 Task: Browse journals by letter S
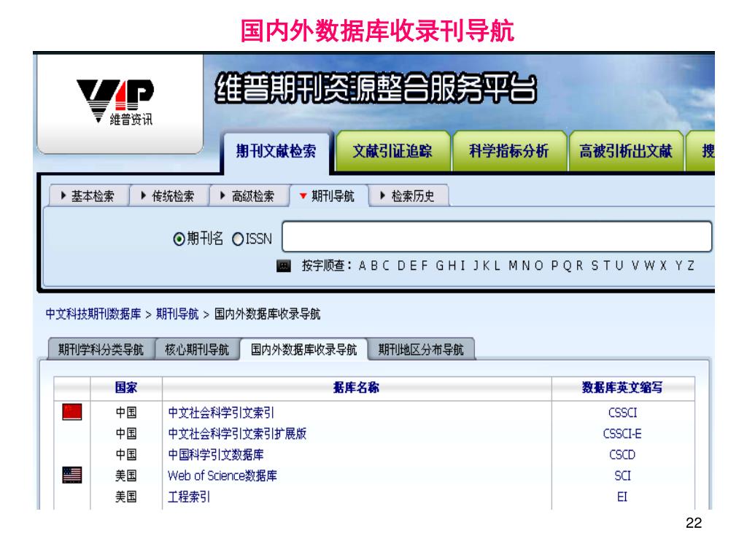(x=595, y=265)
